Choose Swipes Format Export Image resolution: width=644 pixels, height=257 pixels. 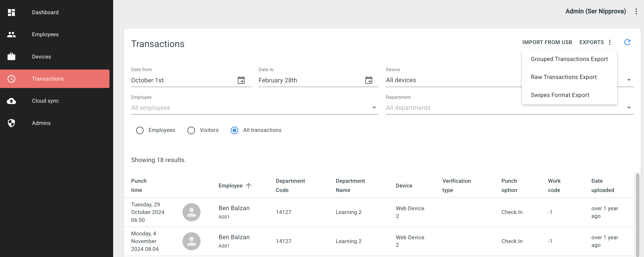tap(569, 95)
